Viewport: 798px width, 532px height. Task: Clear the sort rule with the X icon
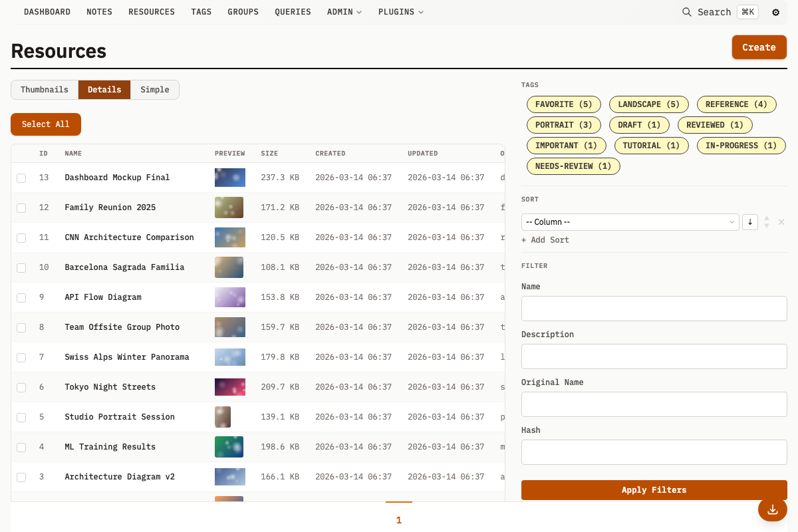click(x=781, y=221)
